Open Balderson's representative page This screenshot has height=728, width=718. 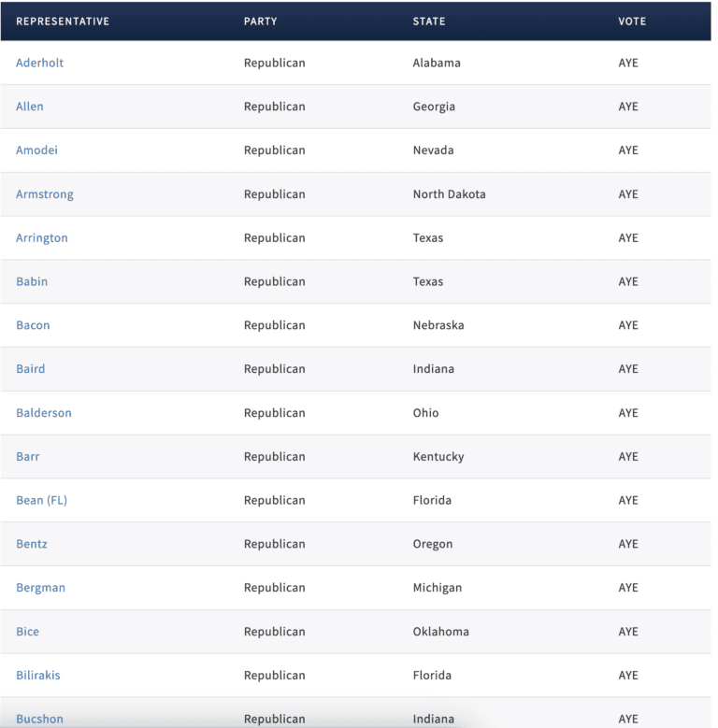(44, 413)
